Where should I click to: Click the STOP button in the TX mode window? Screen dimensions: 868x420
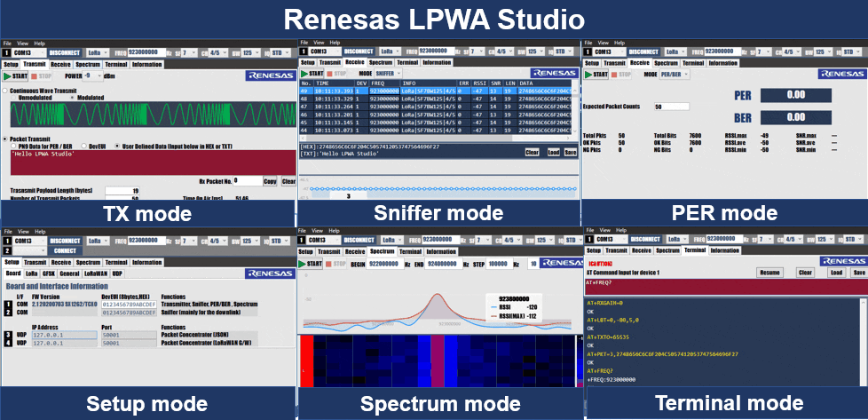point(41,75)
